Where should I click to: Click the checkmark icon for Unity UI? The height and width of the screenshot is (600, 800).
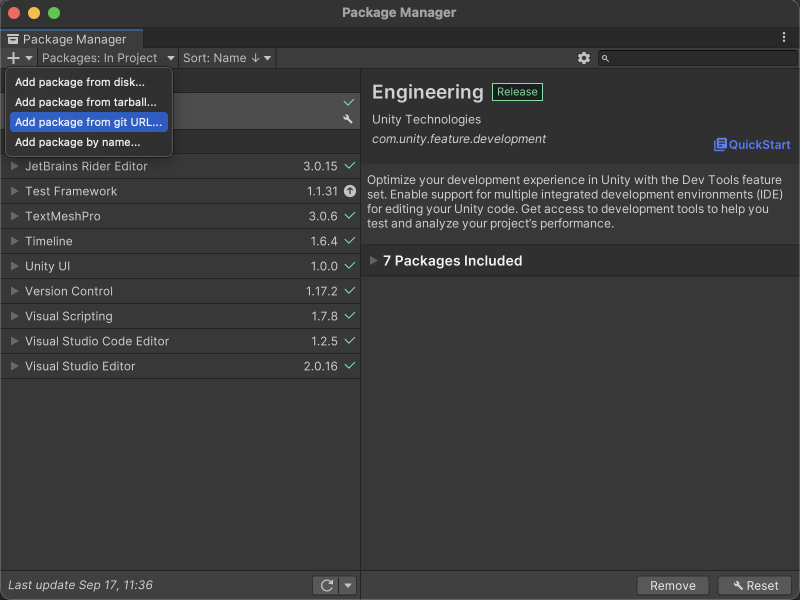tap(349, 265)
